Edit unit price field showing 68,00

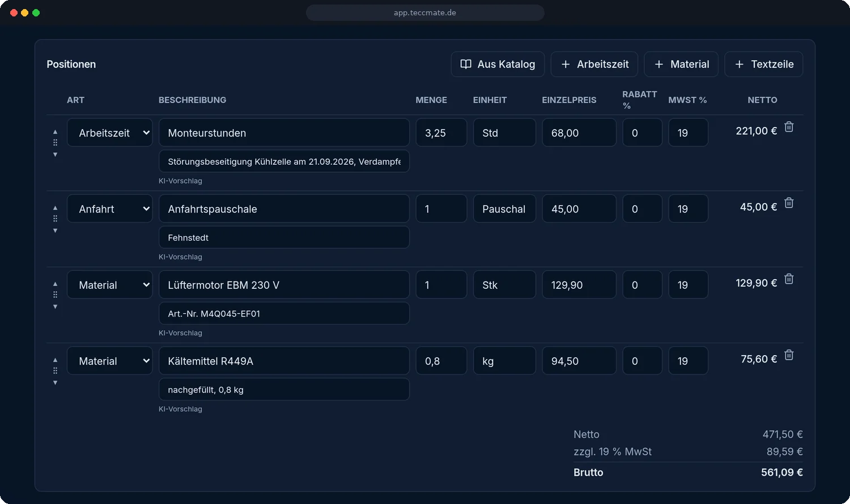pyautogui.click(x=579, y=133)
